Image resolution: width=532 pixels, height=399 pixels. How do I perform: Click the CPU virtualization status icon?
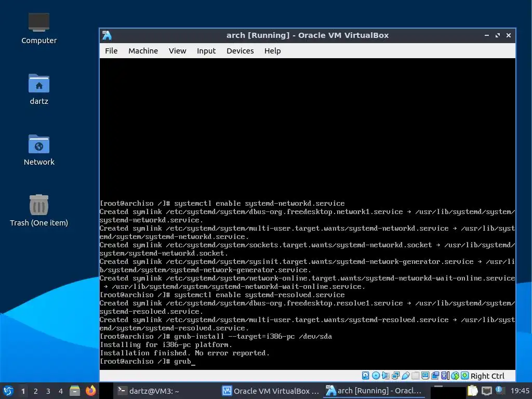[445, 376]
